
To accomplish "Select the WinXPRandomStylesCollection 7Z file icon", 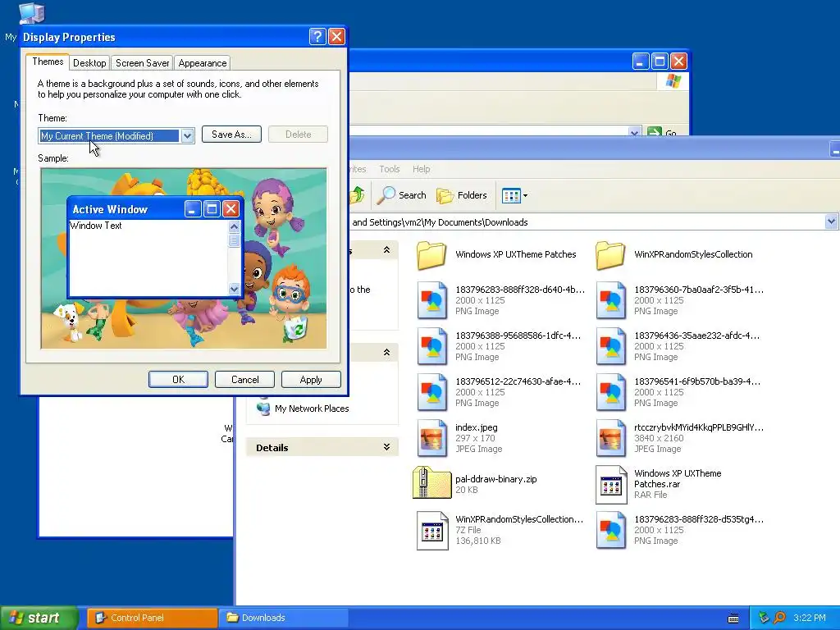I will [x=431, y=531].
